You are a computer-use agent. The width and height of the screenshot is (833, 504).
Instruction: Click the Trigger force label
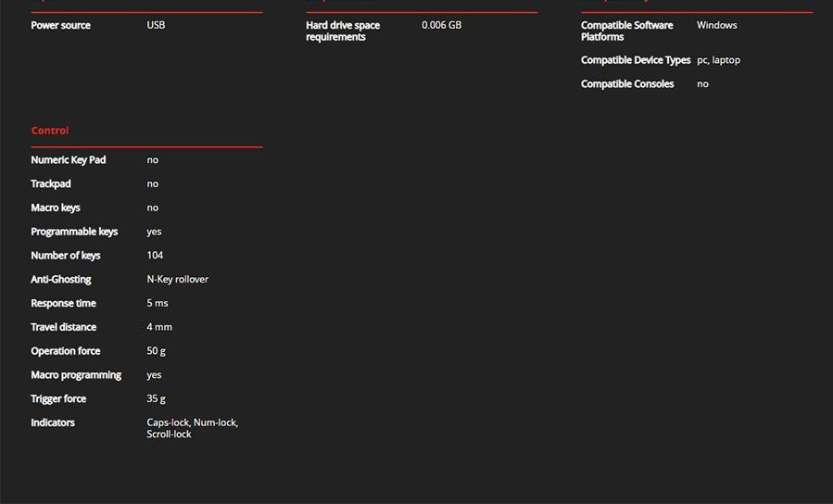tap(58, 399)
